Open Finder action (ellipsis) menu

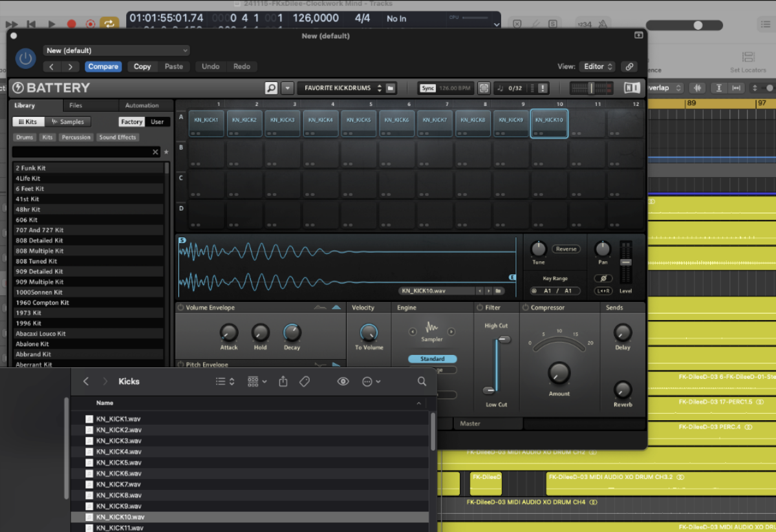point(371,381)
